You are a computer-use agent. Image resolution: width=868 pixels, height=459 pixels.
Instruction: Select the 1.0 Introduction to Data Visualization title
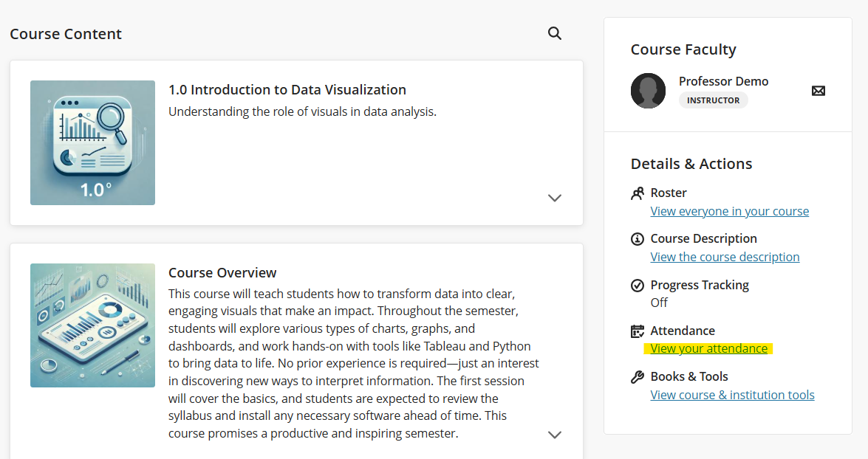(287, 90)
